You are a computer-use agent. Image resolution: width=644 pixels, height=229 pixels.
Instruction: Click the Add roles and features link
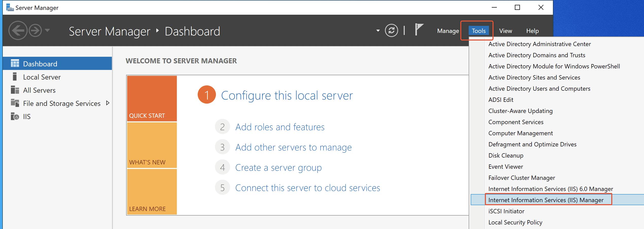pos(280,127)
